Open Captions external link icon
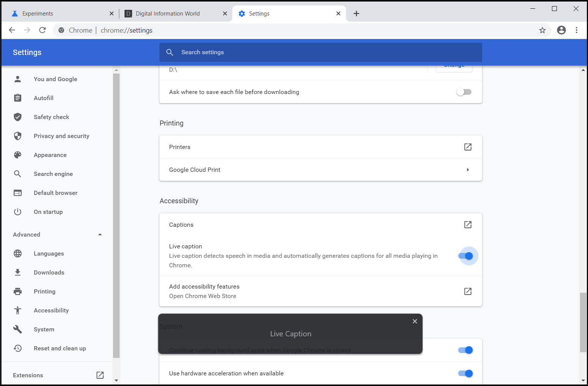This screenshot has width=588, height=386. 468,224
